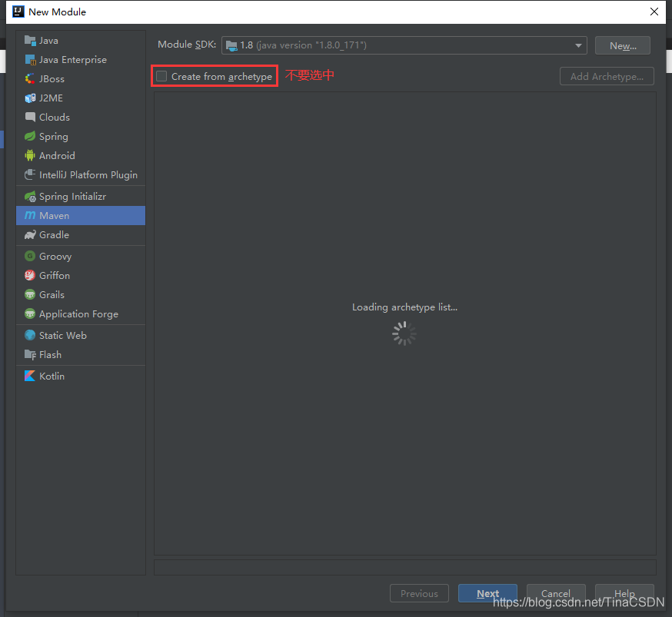This screenshot has width=672, height=617.
Task: Pick the Griffon label
Action: tap(55, 275)
